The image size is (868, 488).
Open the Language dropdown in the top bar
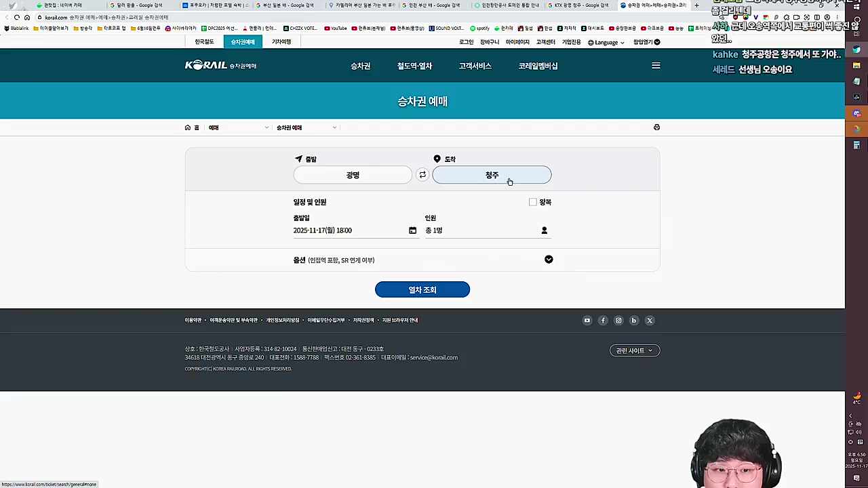pos(606,42)
